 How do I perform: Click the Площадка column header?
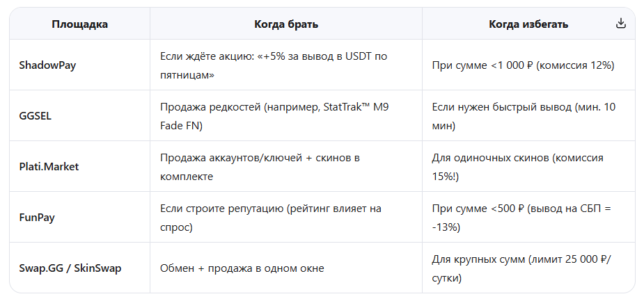tap(79, 24)
